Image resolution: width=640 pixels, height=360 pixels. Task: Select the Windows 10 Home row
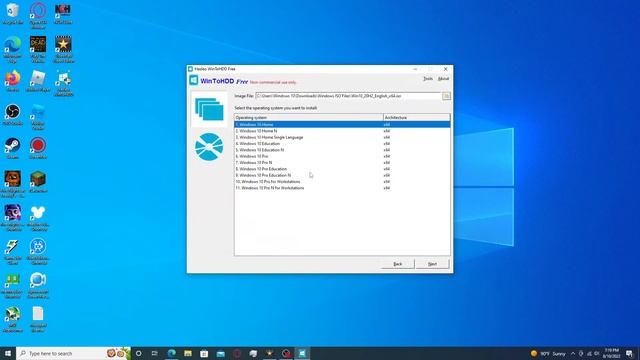pos(342,124)
